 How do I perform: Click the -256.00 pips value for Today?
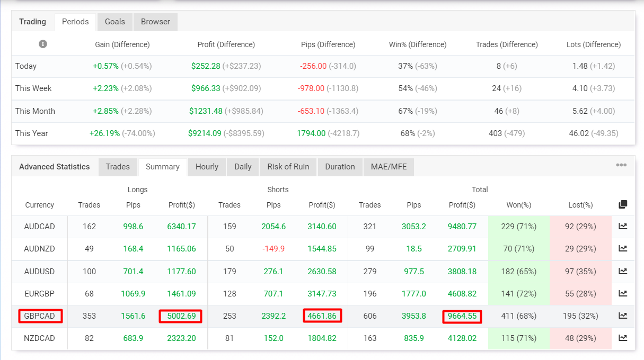click(x=313, y=66)
